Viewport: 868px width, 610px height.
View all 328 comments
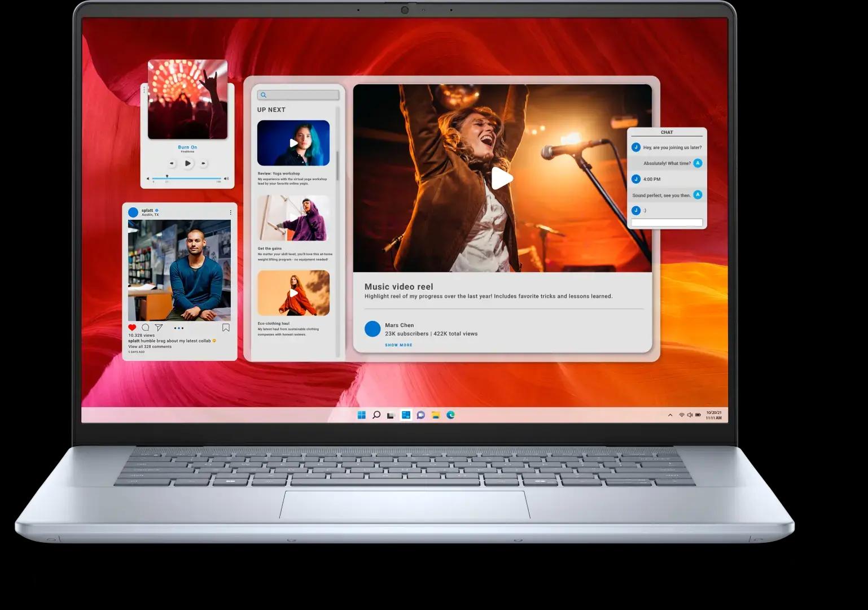[150, 347]
